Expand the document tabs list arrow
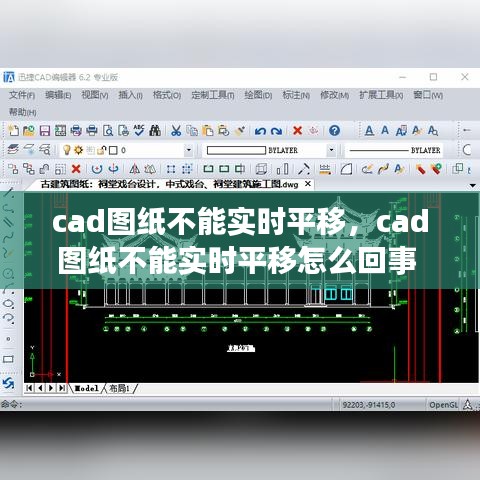Image resolution: width=480 pixels, height=480 pixels. pos(472,185)
